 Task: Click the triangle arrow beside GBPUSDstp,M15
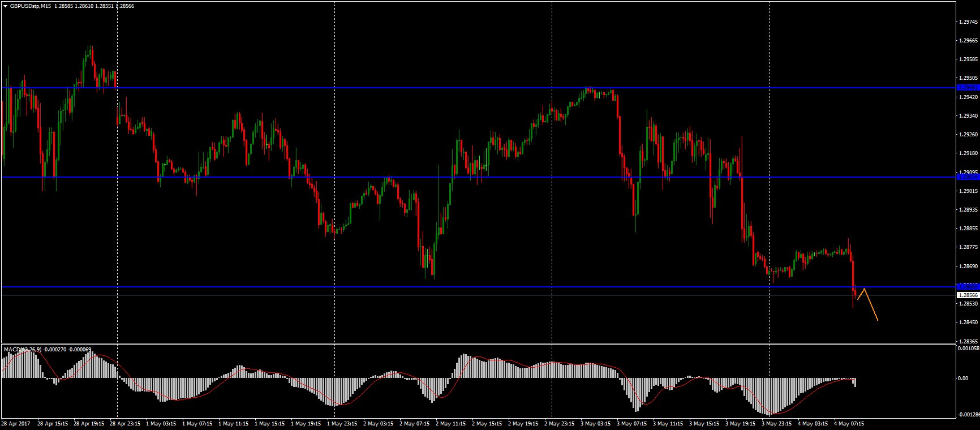[x=5, y=6]
